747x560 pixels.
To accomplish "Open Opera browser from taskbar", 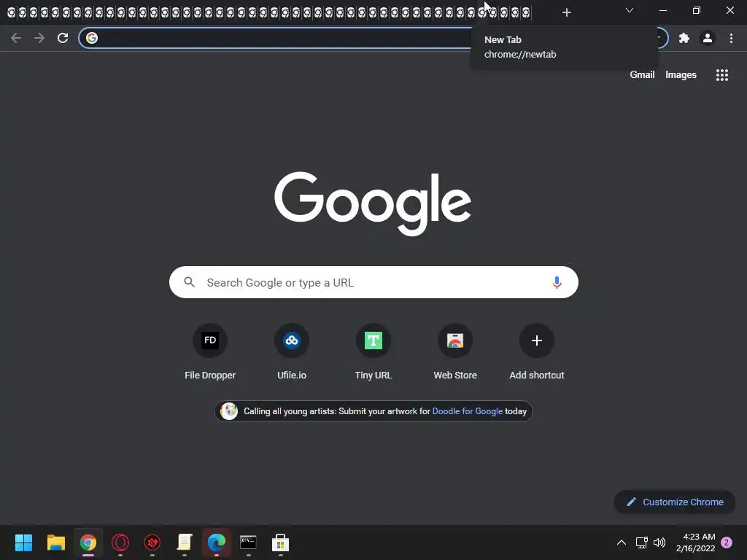I will point(120,542).
